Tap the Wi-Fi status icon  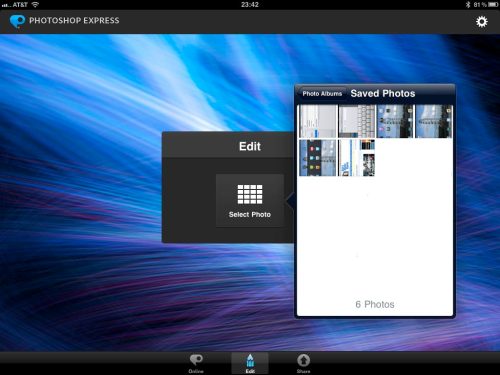tap(35, 5)
